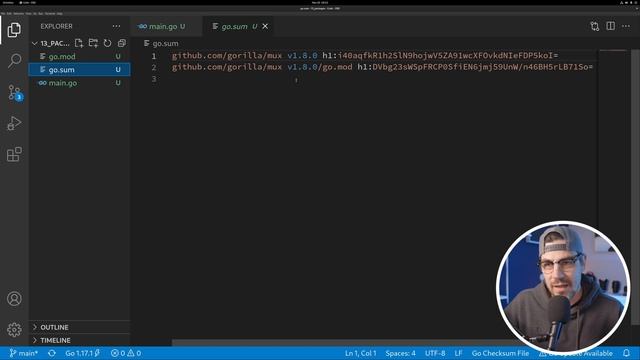Screen dimensions: 640x360
Task: Open the Accounts menu icon
Action: click(14, 299)
